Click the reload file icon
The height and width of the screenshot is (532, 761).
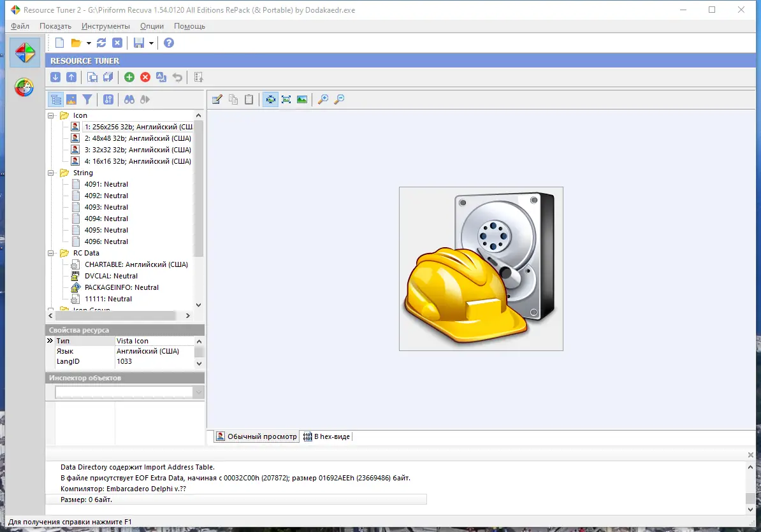click(x=101, y=43)
